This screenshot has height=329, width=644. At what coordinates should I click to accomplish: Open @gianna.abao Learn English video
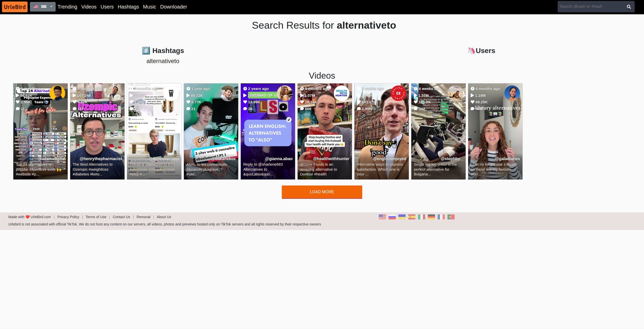point(268,131)
